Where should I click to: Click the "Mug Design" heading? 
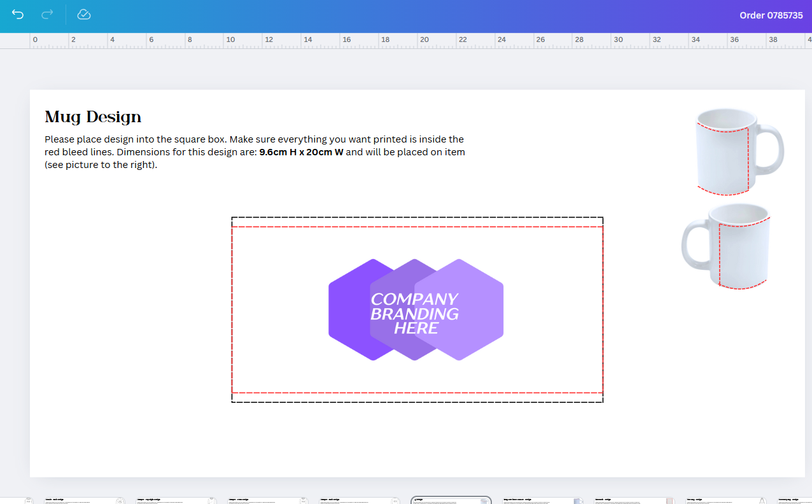click(x=93, y=117)
